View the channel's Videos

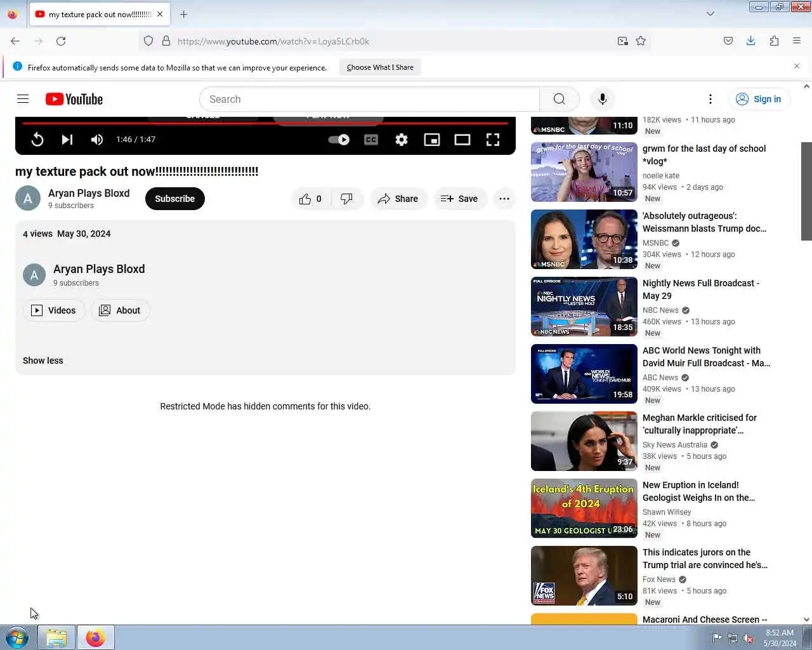tap(54, 310)
